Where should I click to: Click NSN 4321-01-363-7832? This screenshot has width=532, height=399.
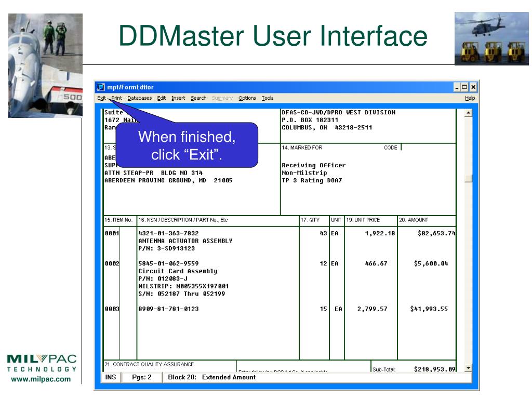coord(169,233)
